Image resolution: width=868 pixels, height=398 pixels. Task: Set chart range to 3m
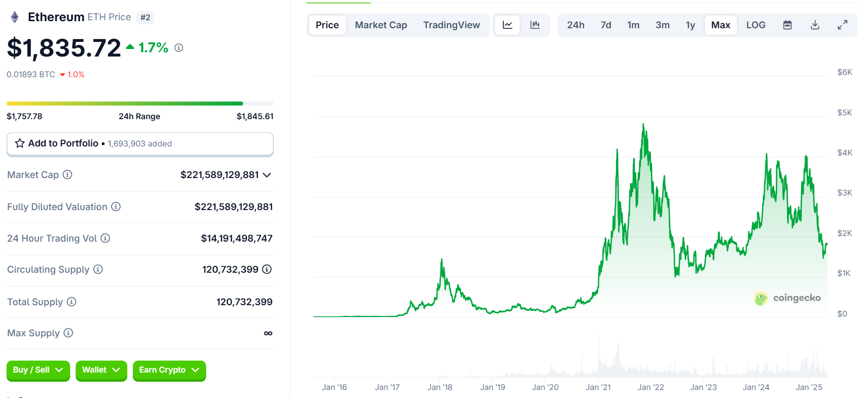[x=663, y=25]
